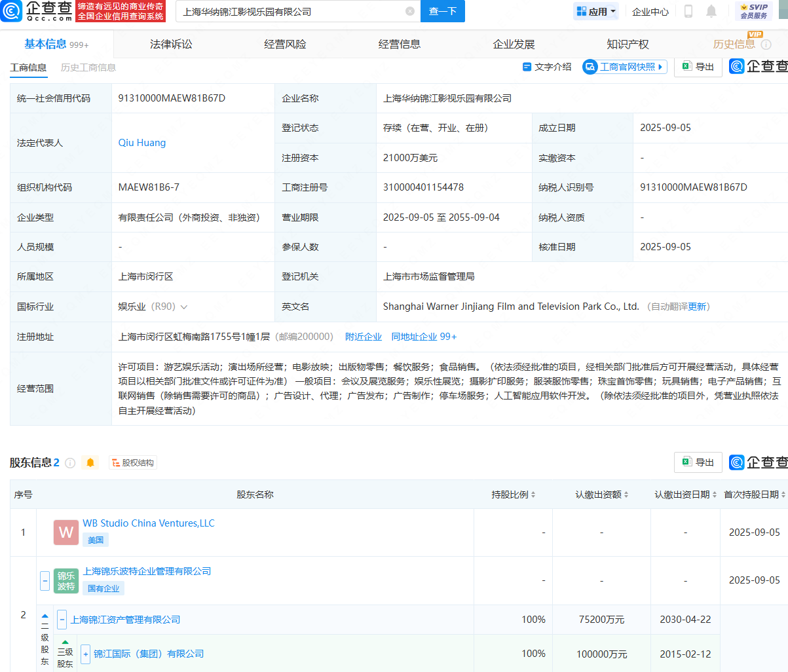Open the 应用 dropdown menu
Image resolution: width=788 pixels, height=672 pixels.
point(596,11)
